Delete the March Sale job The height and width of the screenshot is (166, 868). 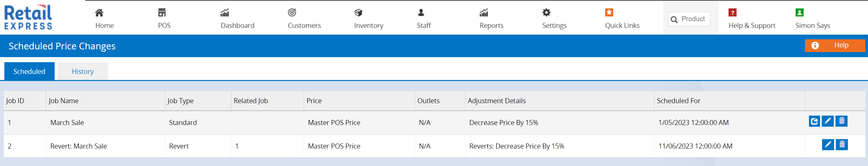(842, 121)
